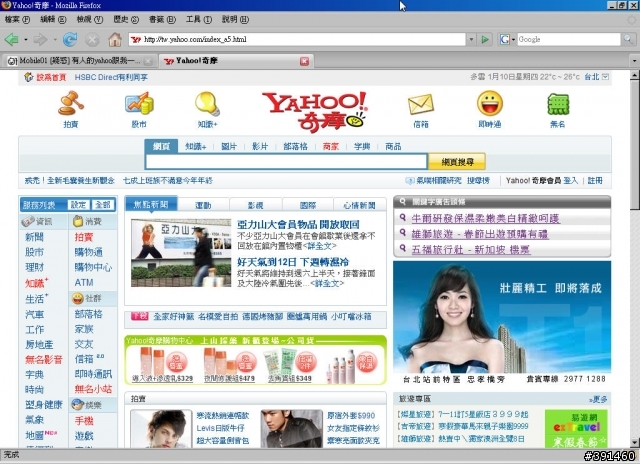The height and width of the screenshot is (464, 640).
Task: Open the 編輯 menu
Action: point(53,19)
